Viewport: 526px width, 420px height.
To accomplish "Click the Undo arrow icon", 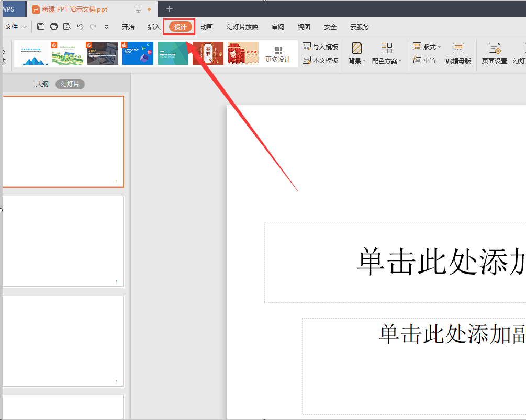I will click(81, 26).
